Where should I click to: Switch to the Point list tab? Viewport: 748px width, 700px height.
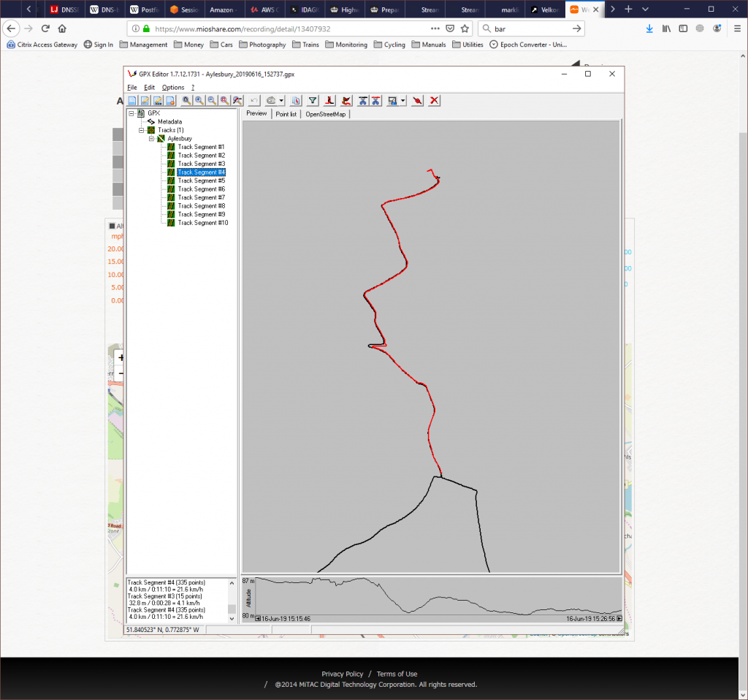coord(286,114)
